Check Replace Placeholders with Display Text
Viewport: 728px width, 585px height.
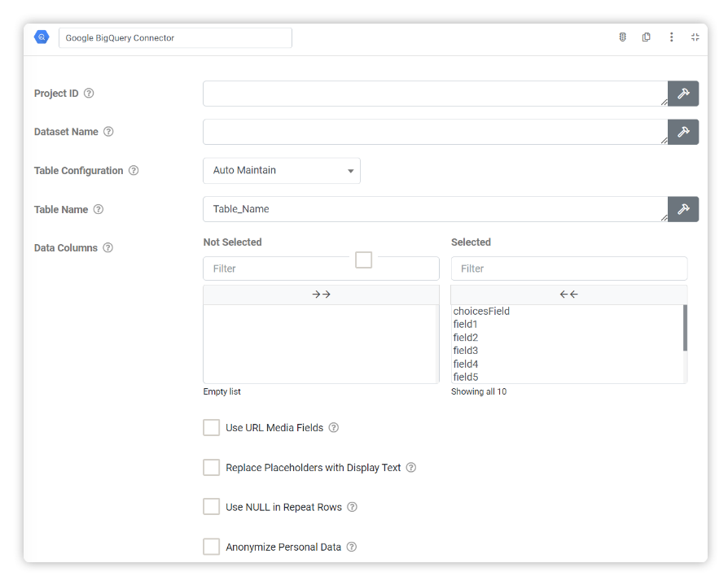coord(211,468)
